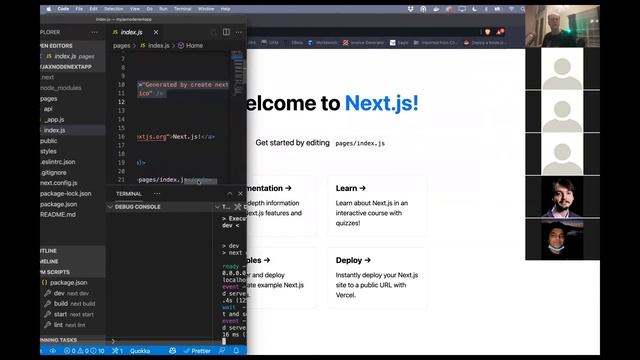Split the editor right
Viewport: 640px width, 360px height.
226,32
